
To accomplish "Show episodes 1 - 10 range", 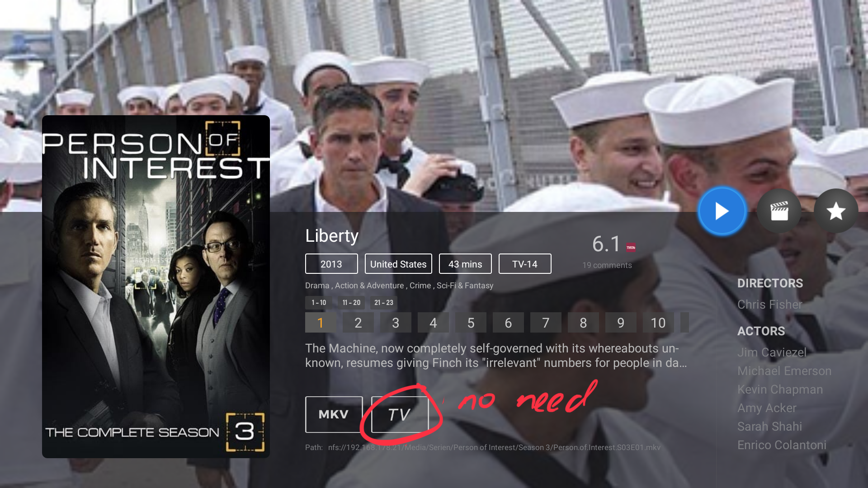I will (x=319, y=303).
